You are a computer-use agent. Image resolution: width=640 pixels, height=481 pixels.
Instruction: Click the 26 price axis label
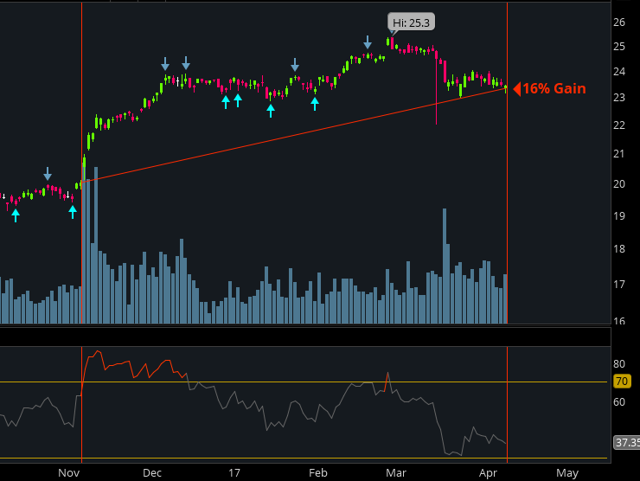[619, 22]
